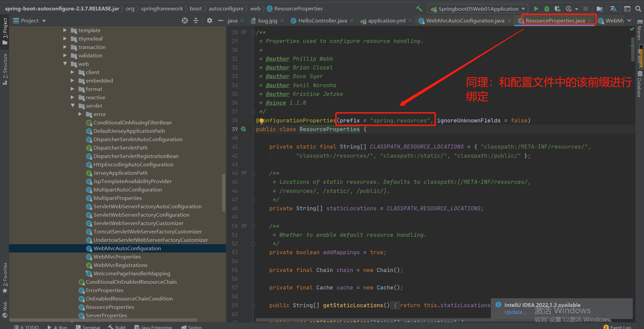Toggle the Web tool window stripe
This screenshot has width=644, height=329.
[5, 309]
